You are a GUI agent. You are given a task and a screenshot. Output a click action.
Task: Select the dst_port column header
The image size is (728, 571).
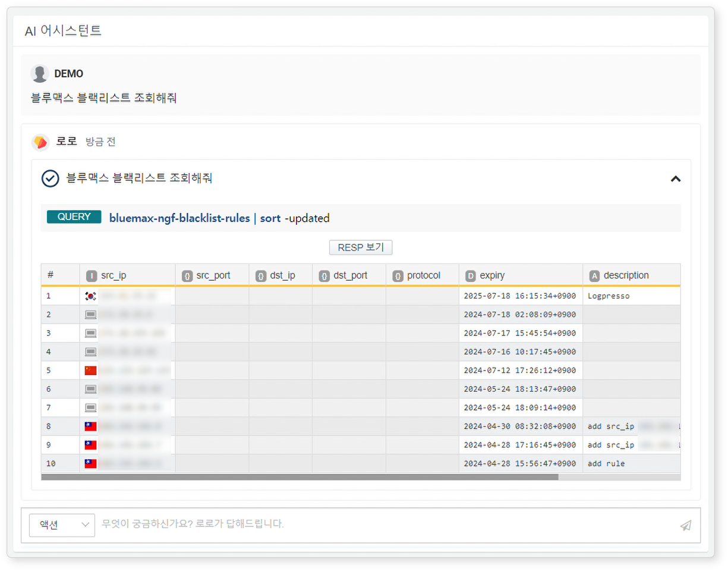[349, 275]
